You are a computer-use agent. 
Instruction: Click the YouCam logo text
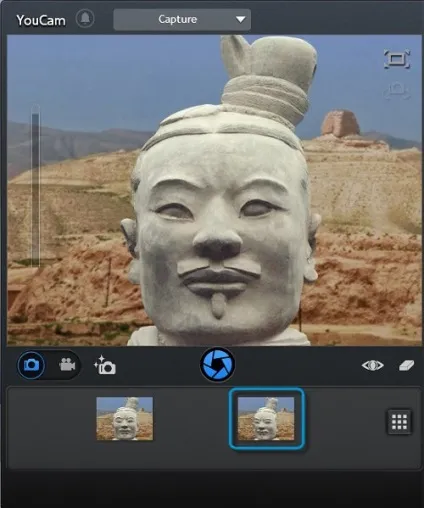tap(41, 20)
